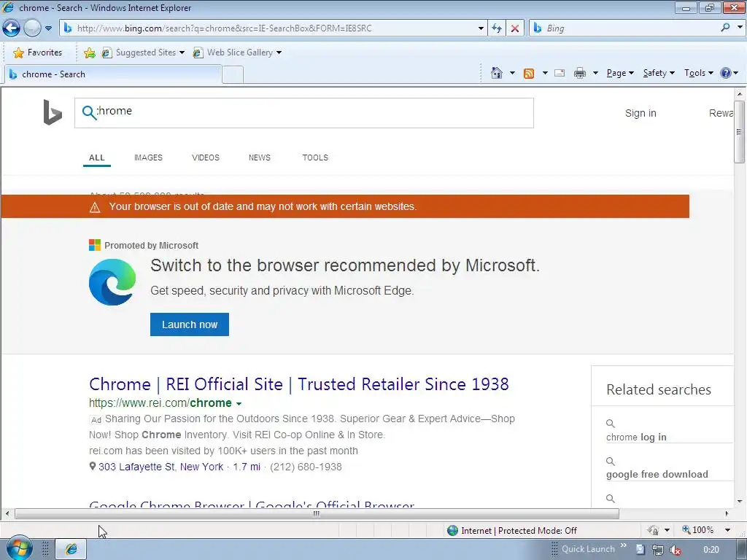Expand the Home button dropdown arrow
Image resolution: width=747 pixels, height=560 pixels.
click(512, 73)
